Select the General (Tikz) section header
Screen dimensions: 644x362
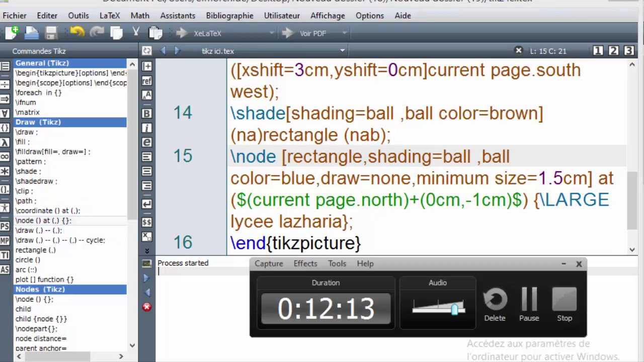(70, 63)
